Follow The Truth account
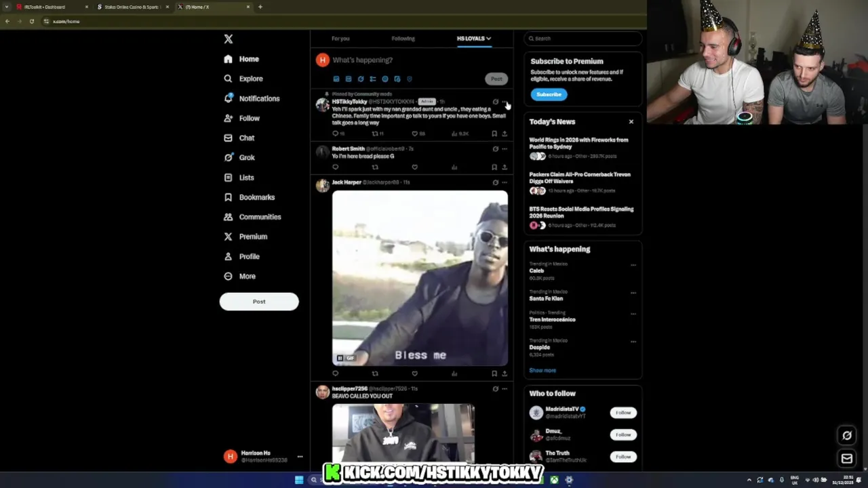868x488 pixels. (x=623, y=457)
